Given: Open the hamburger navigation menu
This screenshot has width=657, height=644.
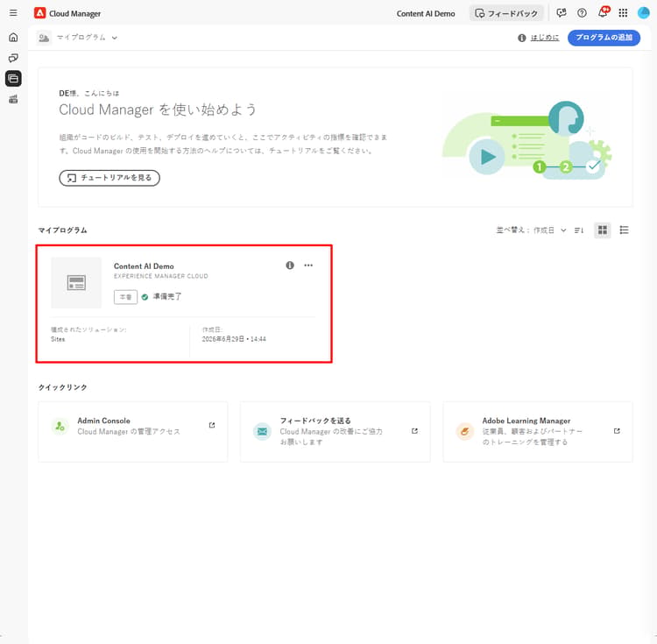Looking at the screenshot, I should pyautogui.click(x=13, y=13).
